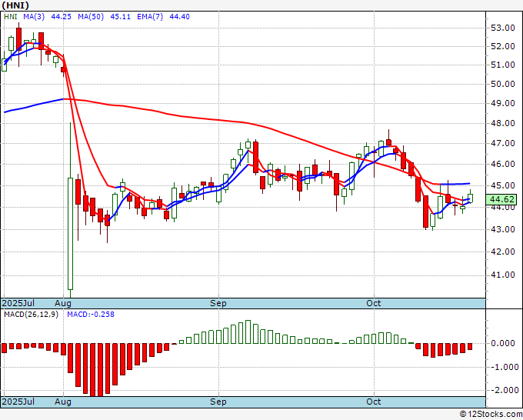Click the 12Stocks.com copyright link
The height and width of the screenshot is (420, 523).
click(x=491, y=415)
